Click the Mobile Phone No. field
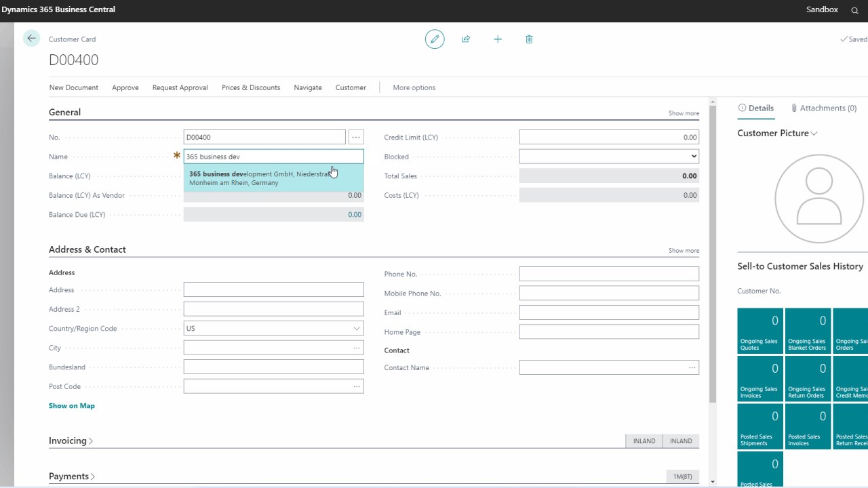This screenshot has height=488, width=868. 609,293
